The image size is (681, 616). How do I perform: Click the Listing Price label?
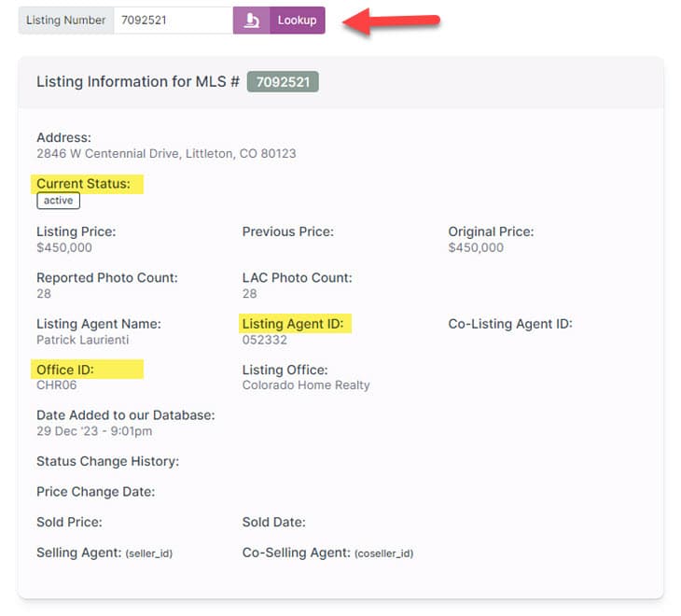pos(76,231)
